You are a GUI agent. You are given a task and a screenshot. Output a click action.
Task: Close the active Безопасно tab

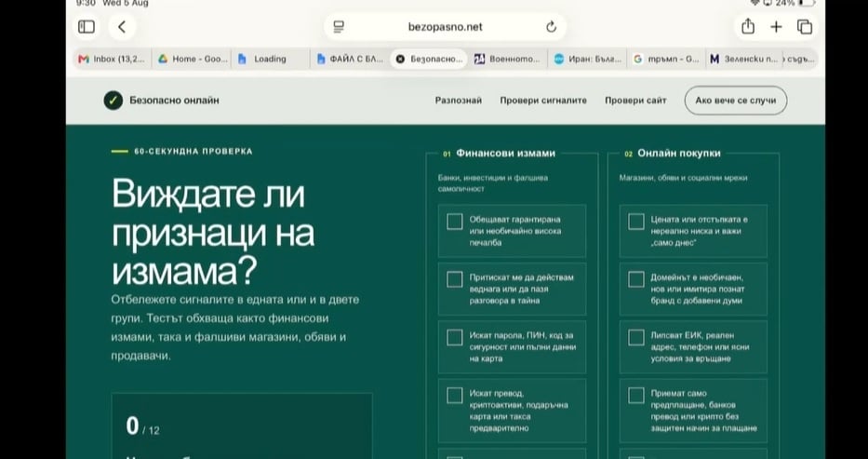pyautogui.click(x=400, y=59)
